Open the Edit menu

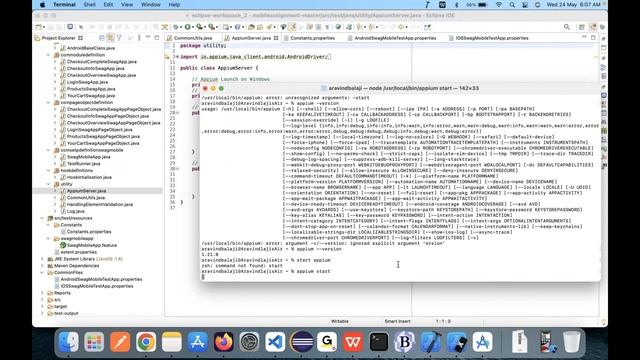coord(108,5)
